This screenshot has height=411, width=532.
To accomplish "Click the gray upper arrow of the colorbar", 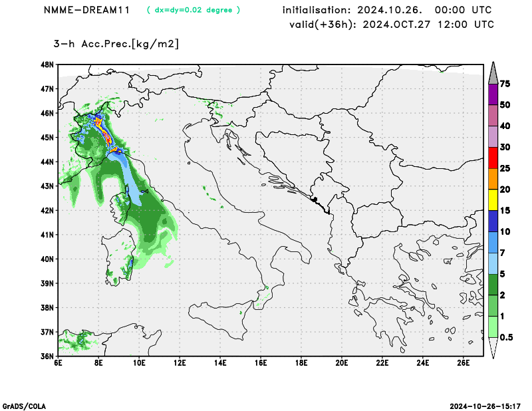I will pos(493,73).
